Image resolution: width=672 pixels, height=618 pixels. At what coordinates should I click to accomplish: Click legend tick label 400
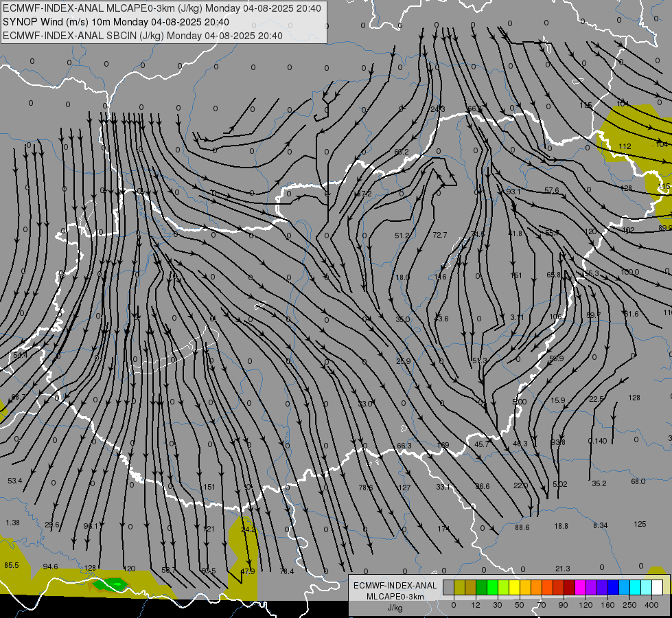click(x=651, y=605)
